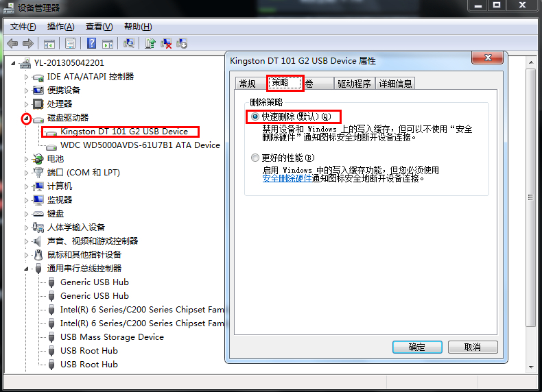Click the Properties sheet toolbar icon
Viewport: 542px width, 392px height.
coord(70,43)
